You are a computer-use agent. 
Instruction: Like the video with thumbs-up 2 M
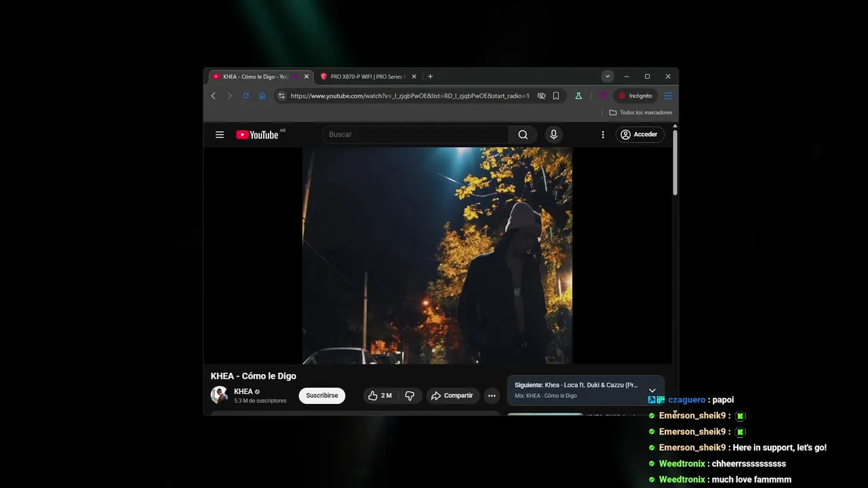[x=380, y=396]
